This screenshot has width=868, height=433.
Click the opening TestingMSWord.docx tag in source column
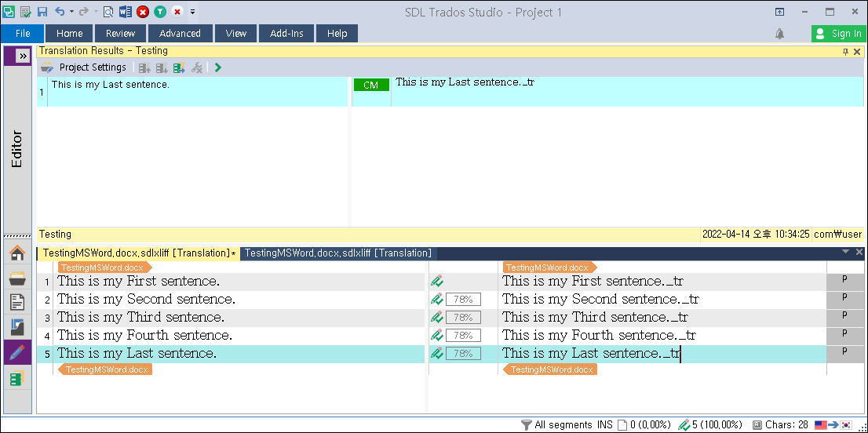[104, 267]
